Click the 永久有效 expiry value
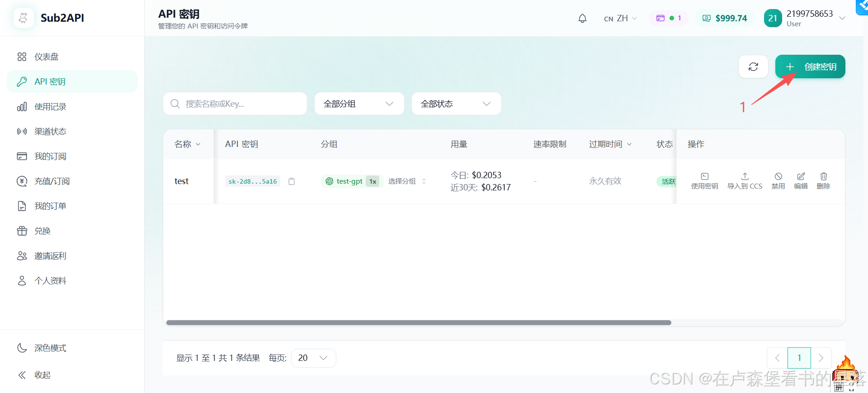 [605, 181]
